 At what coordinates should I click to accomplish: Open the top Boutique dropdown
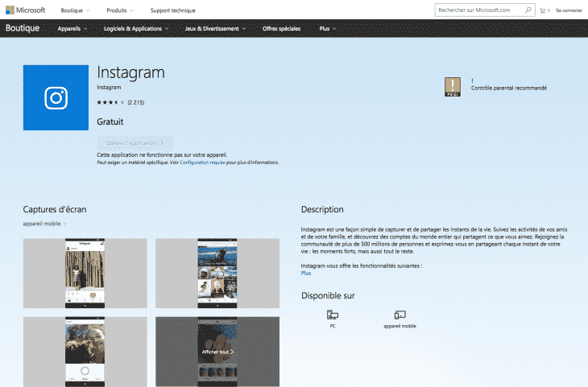[75, 10]
